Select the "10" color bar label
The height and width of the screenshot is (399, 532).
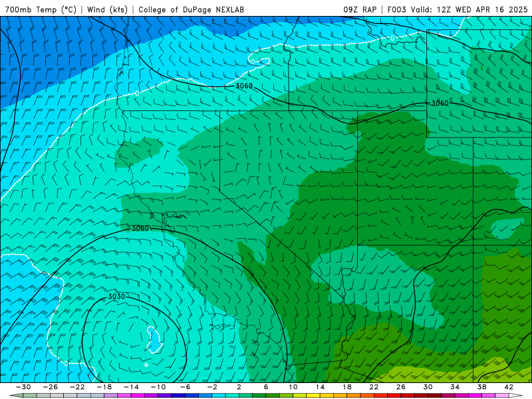[293, 387]
